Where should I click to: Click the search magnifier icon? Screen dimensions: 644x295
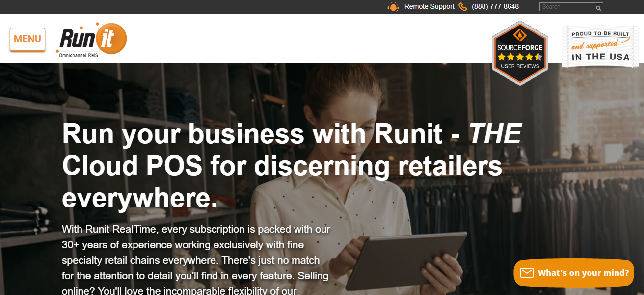point(599,8)
